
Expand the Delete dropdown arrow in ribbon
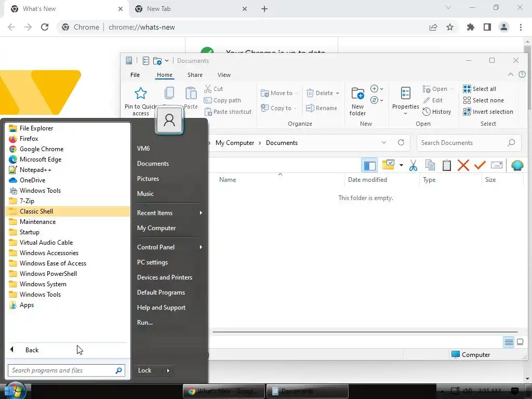[x=337, y=93]
